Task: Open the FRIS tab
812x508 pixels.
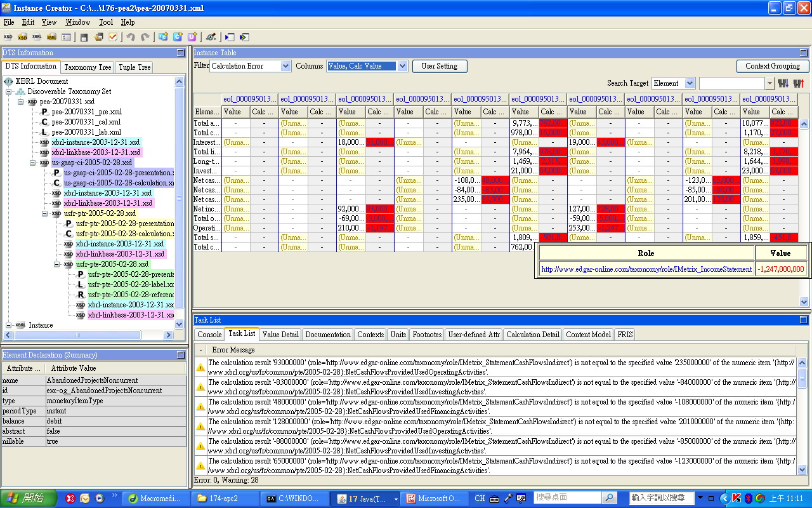Action: click(624, 334)
